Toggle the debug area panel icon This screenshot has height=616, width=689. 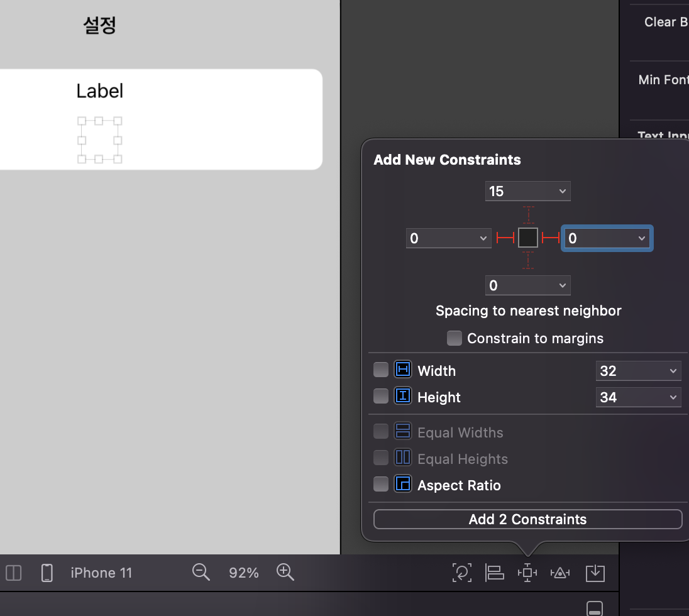click(595, 608)
